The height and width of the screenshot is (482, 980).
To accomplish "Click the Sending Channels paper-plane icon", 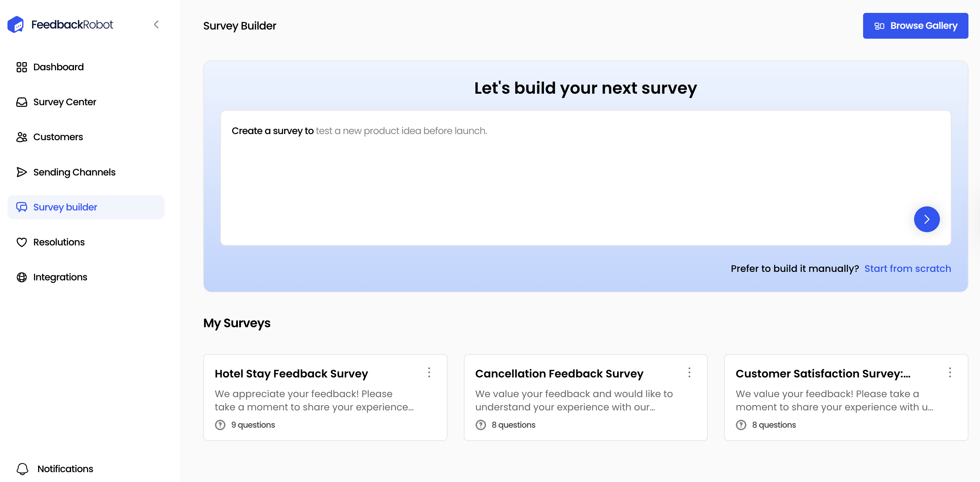I will (22, 172).
